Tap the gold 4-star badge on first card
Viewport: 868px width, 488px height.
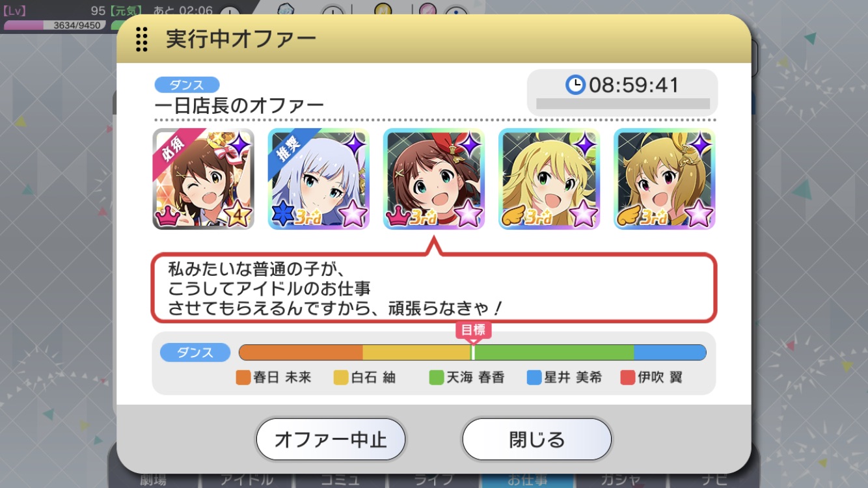tap(237, 214)
